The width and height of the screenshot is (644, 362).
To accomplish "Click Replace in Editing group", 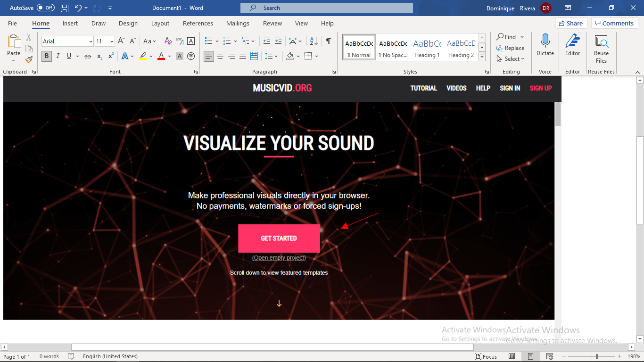I will (x=511, y=48).
